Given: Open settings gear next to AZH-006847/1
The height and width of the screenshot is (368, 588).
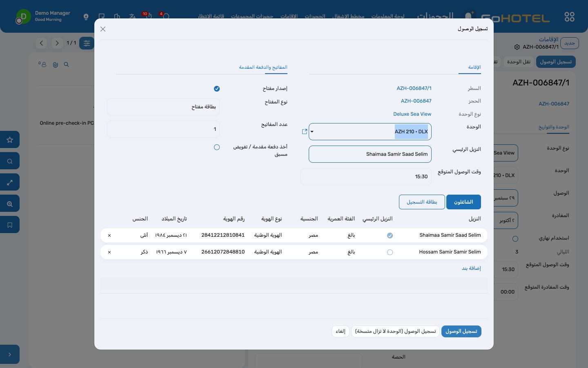Looking at the screenshot, I should tap(517, 47).
